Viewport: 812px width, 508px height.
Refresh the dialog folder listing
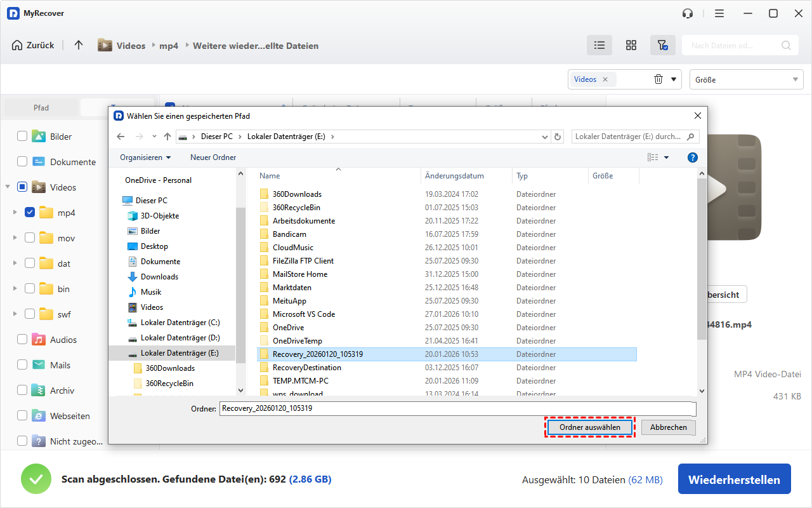[x=558, y=137]
